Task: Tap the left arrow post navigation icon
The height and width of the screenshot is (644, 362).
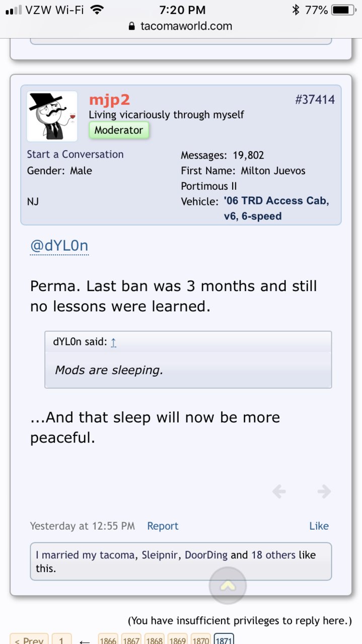Action: point(279,491)
